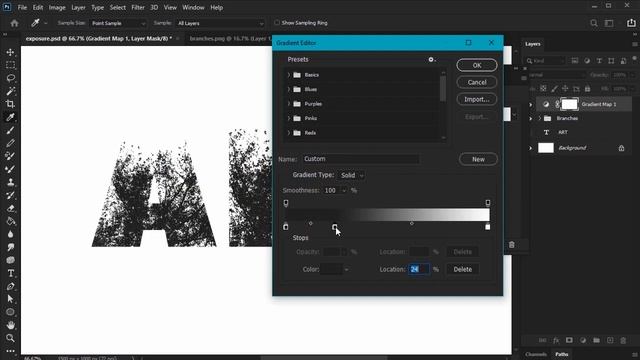640x360 pixels.
Task: Open the Gradient Type Solid dropdown
Action: tap(351, 175)
